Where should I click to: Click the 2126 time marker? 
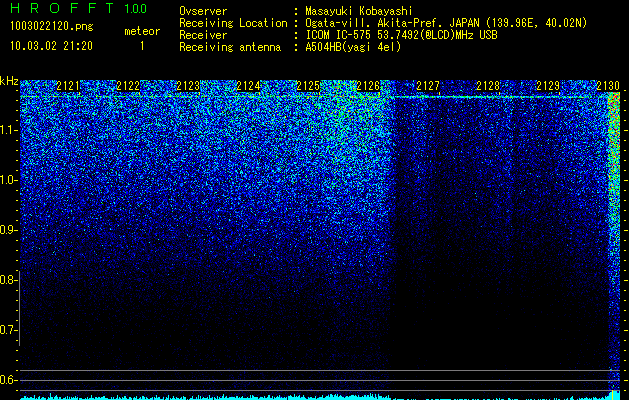(368, 86)
